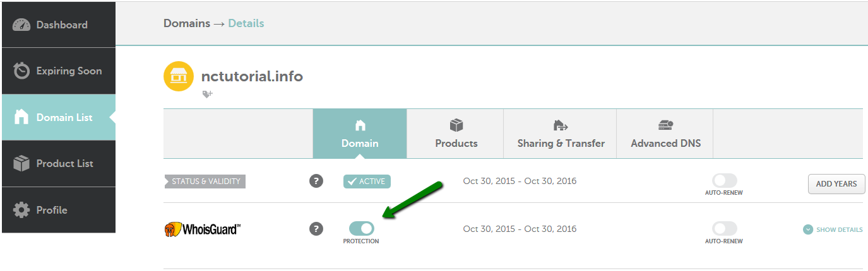Click the Product List box icon

(21, 164)
